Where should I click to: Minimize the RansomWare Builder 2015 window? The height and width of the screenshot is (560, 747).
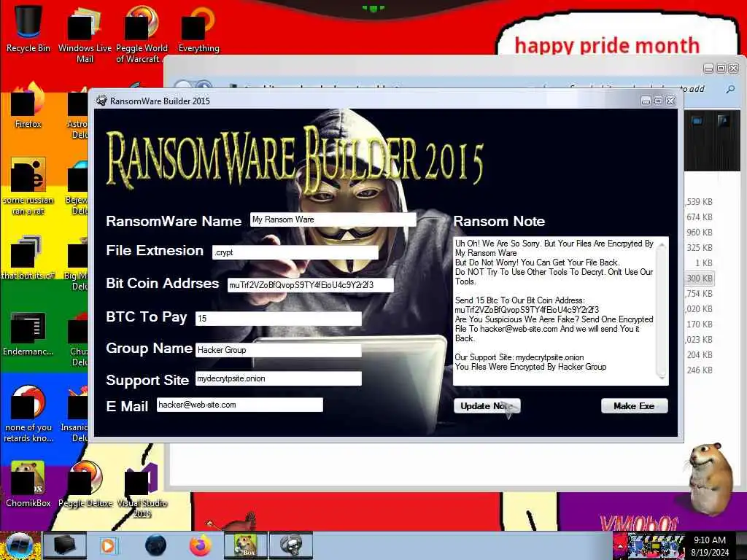point(646,101)
